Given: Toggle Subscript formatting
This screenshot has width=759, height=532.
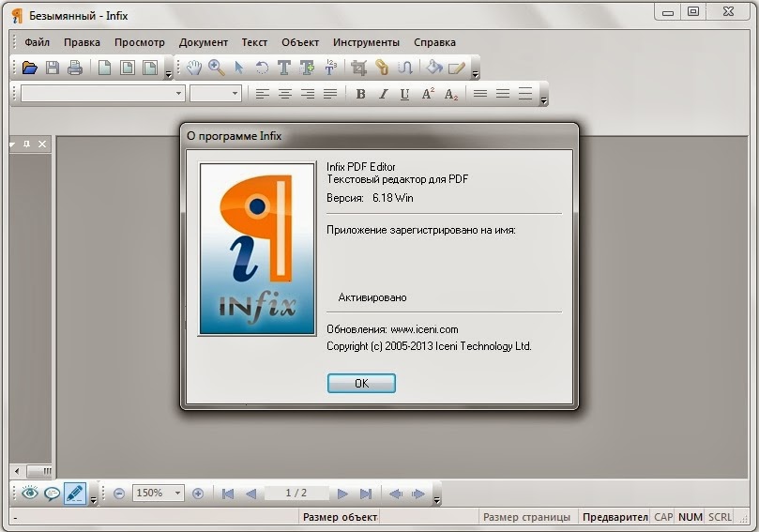Looking at the screenshot, I should point(451,94).
